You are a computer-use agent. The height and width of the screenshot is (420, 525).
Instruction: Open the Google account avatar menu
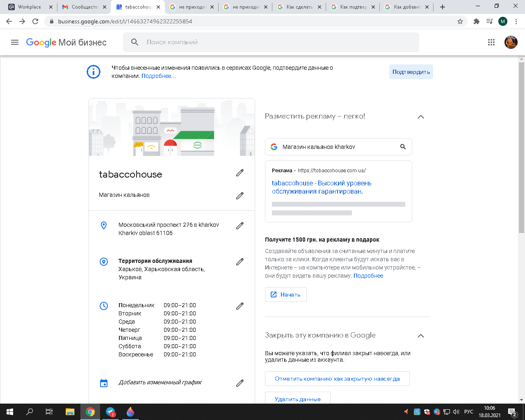(511, 42)
